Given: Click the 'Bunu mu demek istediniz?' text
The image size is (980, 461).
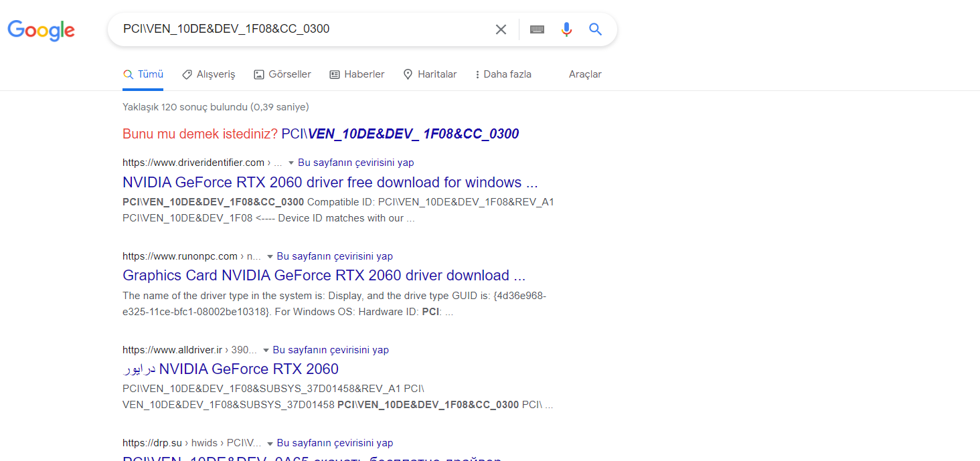Looking at the screenshot, I should 200,134.
